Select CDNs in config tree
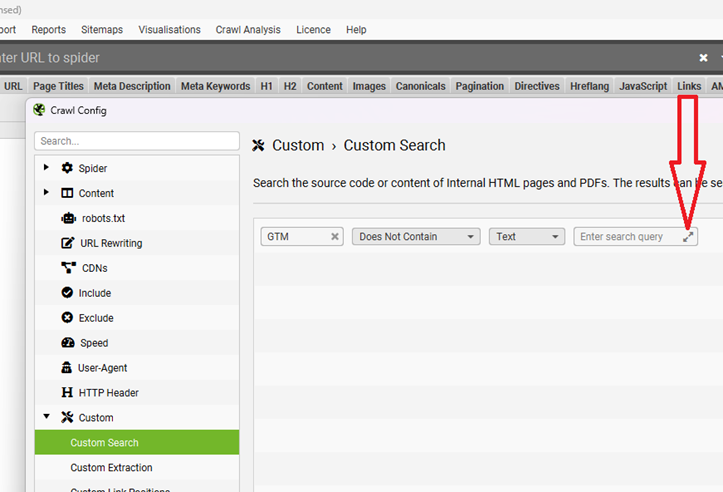 pos(136,268)
